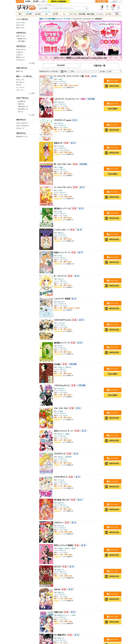Screen dimensions: 138x644
Task: Click the search magnifier icon
Action: click(x=86, y=8)
